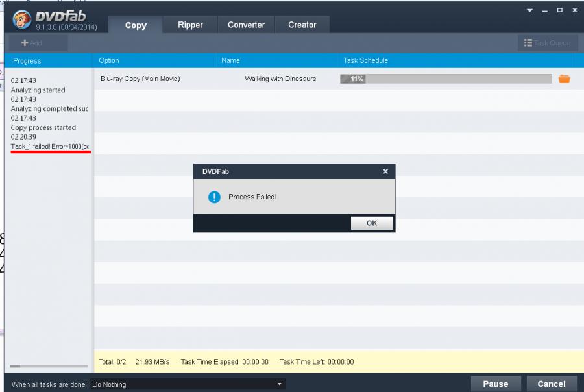The width and height of the screenshot is (584, 392).
Task: Switch to the Copy tab
Action: click(x=136, y=25)
